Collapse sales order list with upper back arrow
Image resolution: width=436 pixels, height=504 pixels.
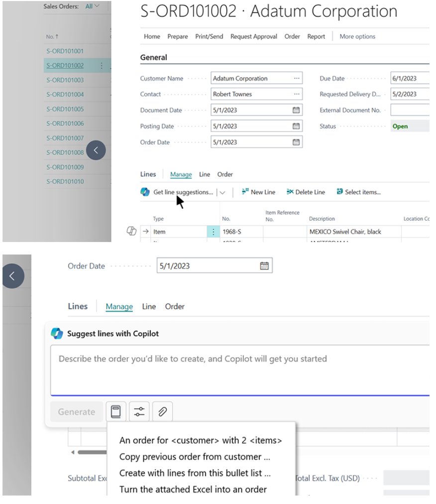click(x=96, y=150)
